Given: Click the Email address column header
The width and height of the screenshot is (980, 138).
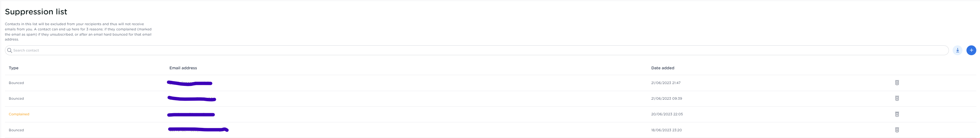Looking at the screenshot, I should (183, 68).
